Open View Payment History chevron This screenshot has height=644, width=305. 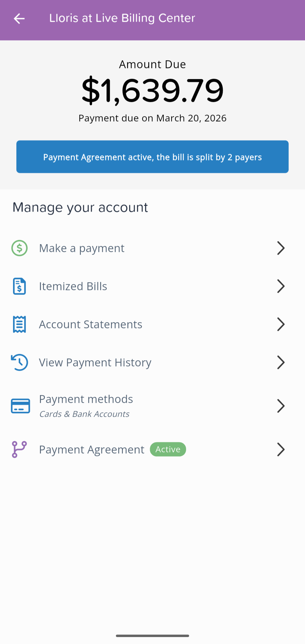point(281,362)
